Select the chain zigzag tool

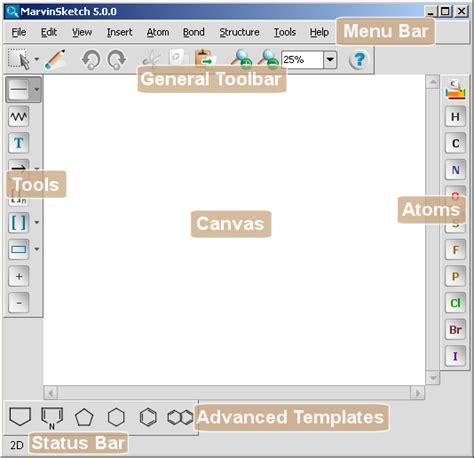[x=19, y=116]
